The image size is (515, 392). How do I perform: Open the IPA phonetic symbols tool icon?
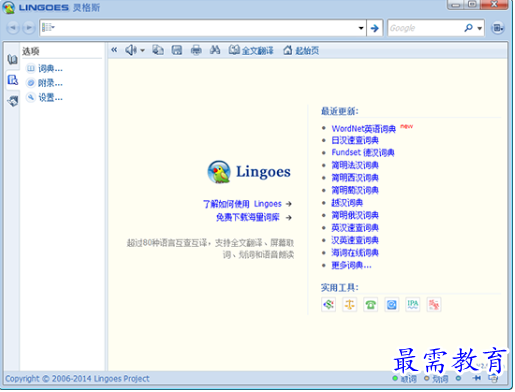(x=412, y=304)
